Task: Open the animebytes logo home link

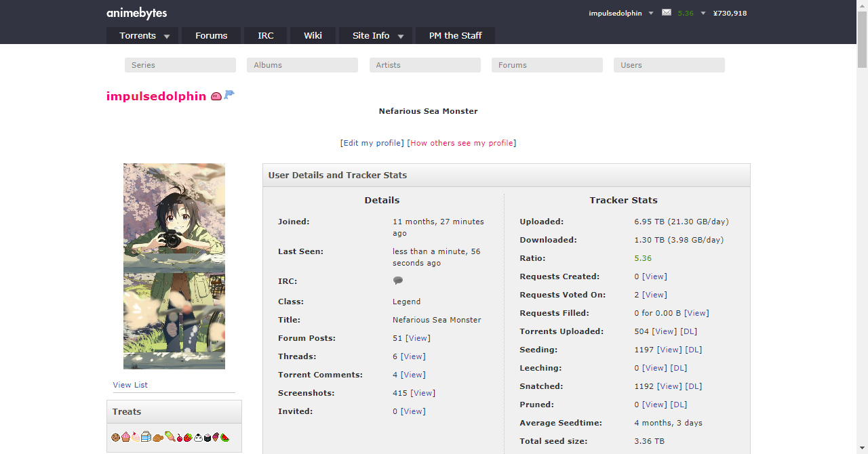Action: [x=136, y=13]
